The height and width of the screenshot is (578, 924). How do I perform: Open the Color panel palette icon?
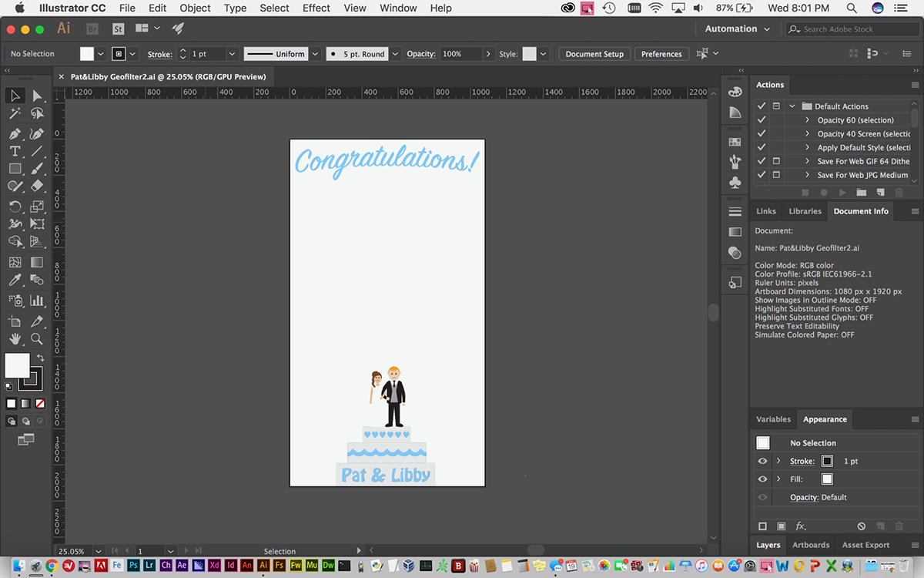[735, 92]
